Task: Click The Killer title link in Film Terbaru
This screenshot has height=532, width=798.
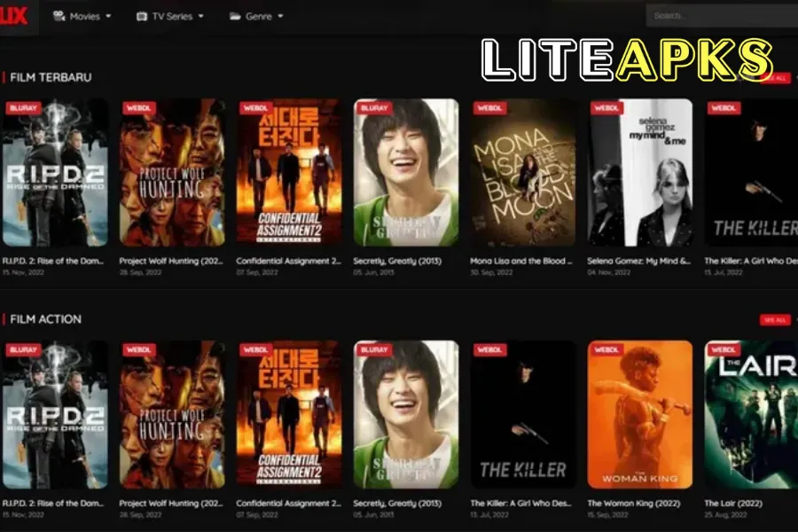Action: (751, 262)
